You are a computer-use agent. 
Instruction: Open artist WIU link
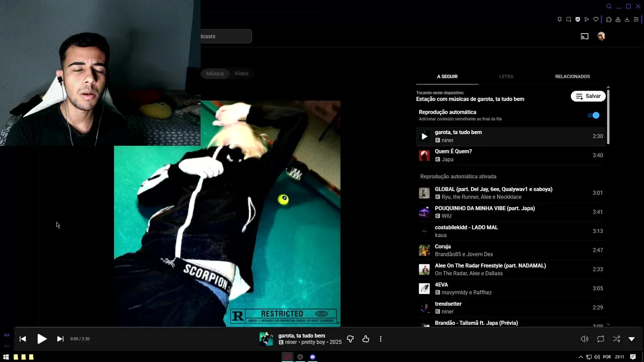[446, 216]
